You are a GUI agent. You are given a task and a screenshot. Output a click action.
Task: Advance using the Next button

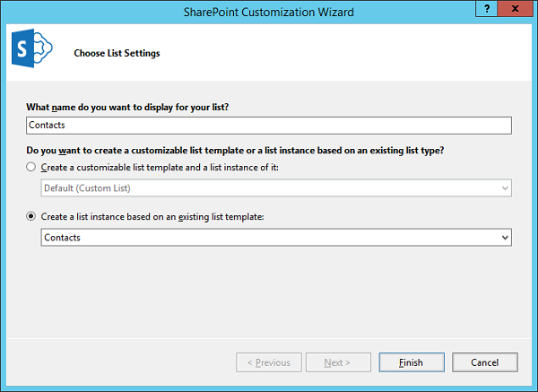(338, 362)
